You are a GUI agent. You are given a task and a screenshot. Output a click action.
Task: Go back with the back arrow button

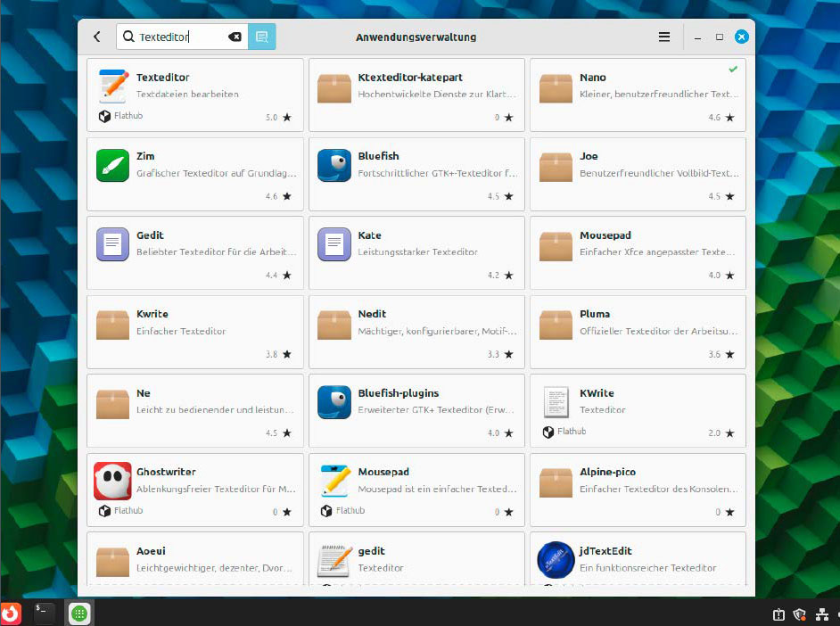click(97, 37)
